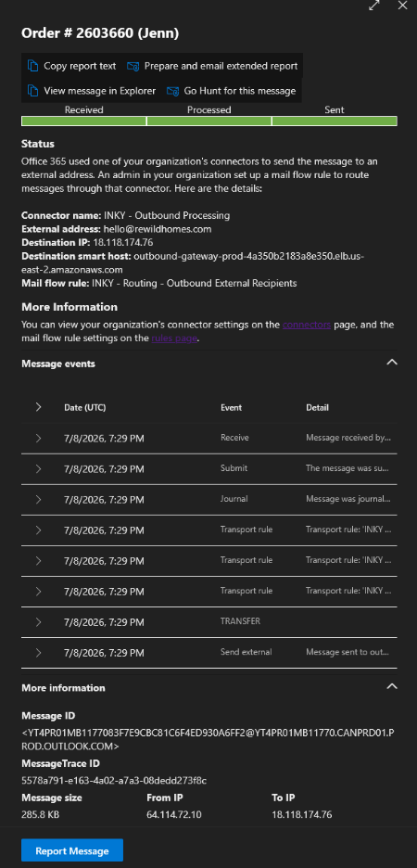The width and height of the screenshot is (417, 868).
Task: Open the rules page link
Action: pyautogui.click(x=173, y=338)
